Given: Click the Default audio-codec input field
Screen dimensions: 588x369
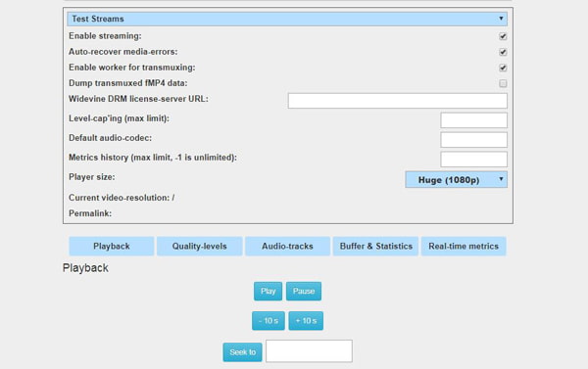Looking at the screenshot, I should click(474, 140).
